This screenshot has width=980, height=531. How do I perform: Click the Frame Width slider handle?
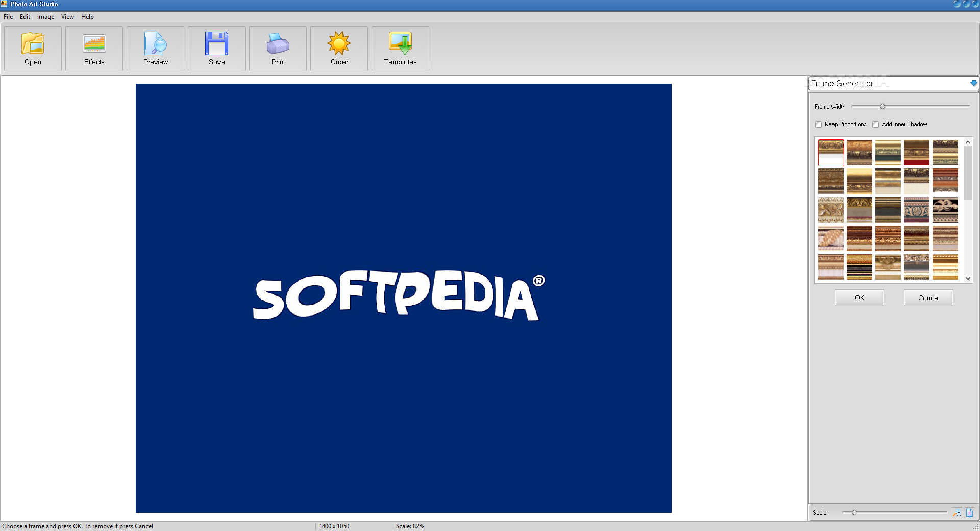(x=883, y=106)
